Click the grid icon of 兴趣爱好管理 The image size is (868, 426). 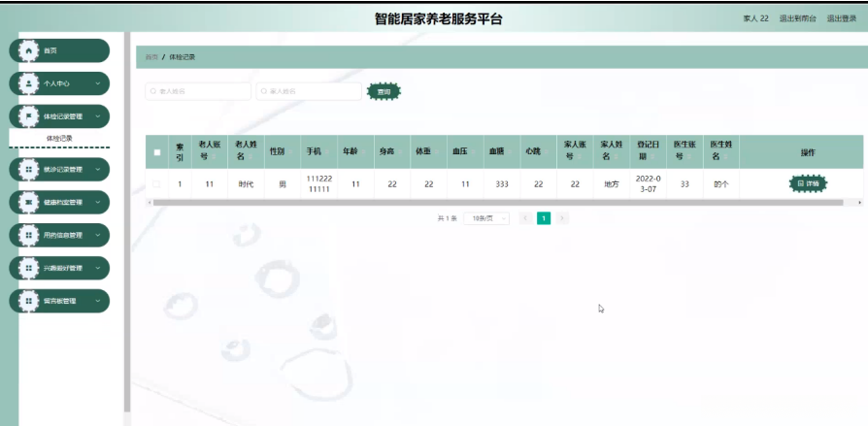click(29, 268)
